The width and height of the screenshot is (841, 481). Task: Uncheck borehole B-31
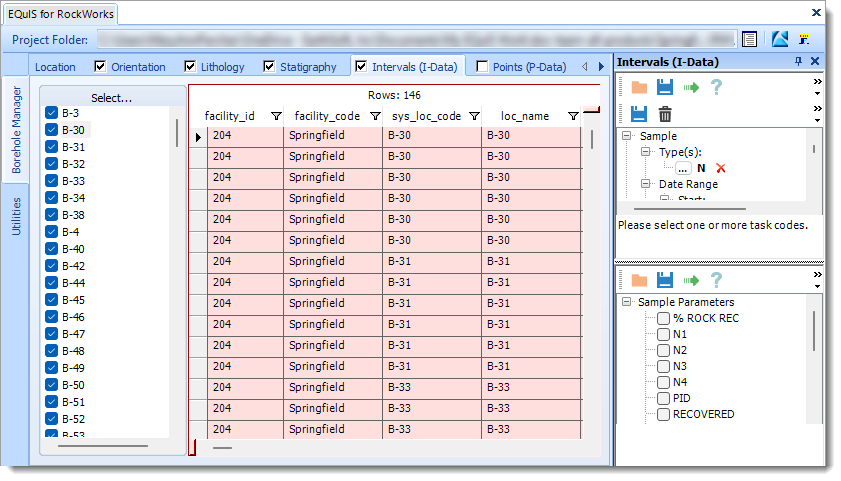51,146
